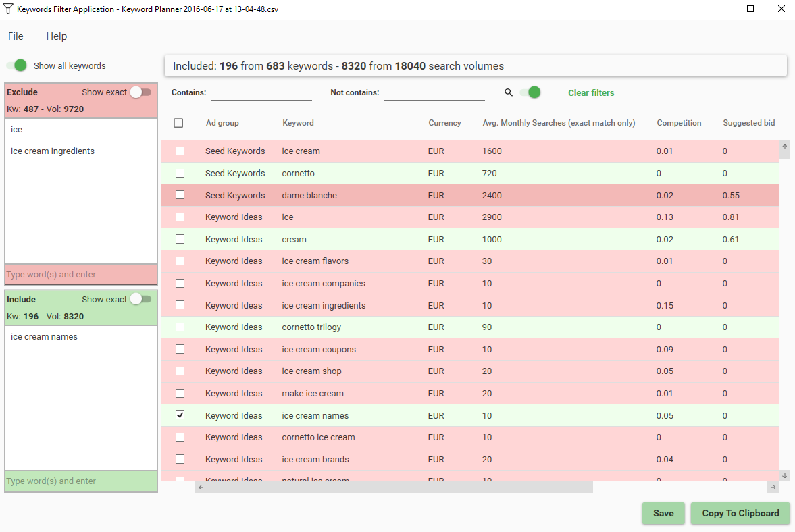Focus the Contains filter text field
Image resolution: width=795 pixels, height=532 pixels.
[x=261, y=92]
